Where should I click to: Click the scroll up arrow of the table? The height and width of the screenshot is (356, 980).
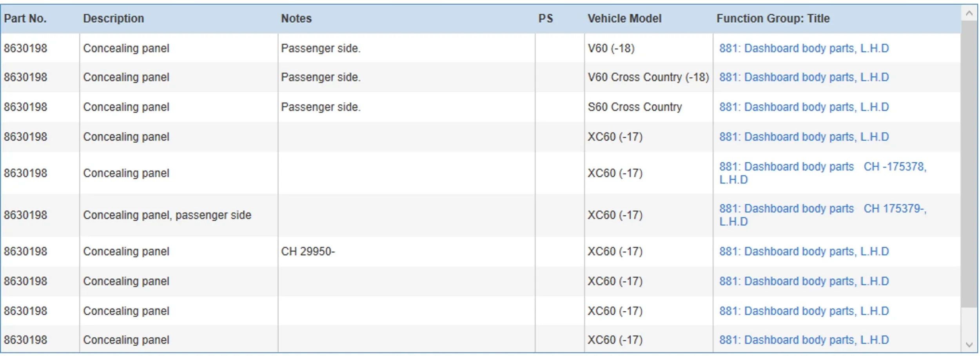coord(969,14)
